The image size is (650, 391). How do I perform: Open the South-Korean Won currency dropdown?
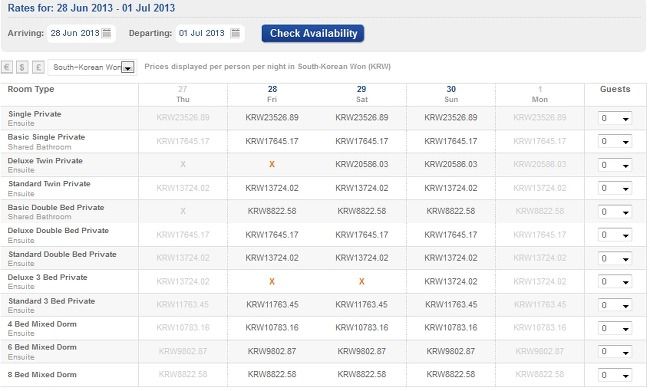pyautogui.click(x=92, y=67)
